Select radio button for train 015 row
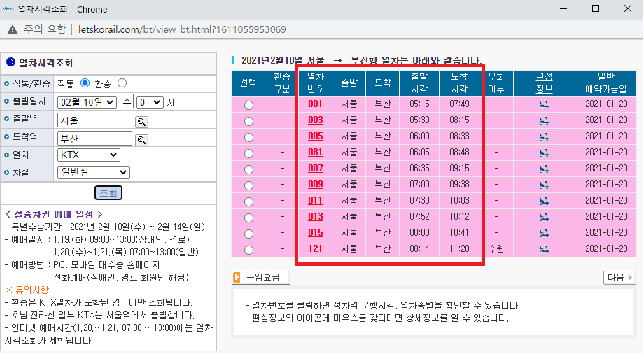Screen dimensions: 644x354 [248, 234]
